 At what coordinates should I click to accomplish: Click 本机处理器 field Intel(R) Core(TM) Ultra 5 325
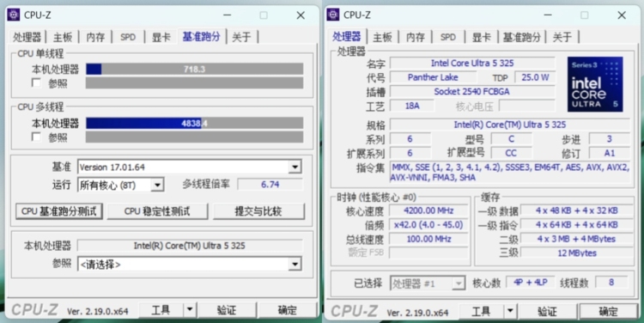point(190,246)
